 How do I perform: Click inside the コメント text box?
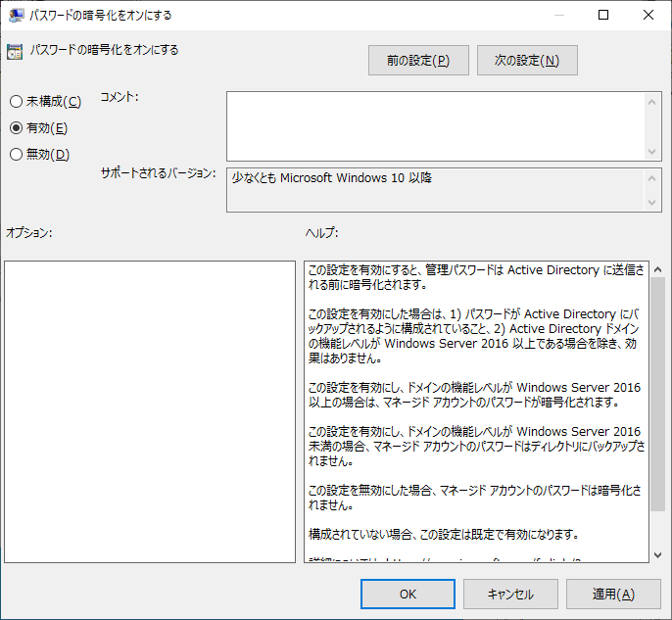point(436,125)
